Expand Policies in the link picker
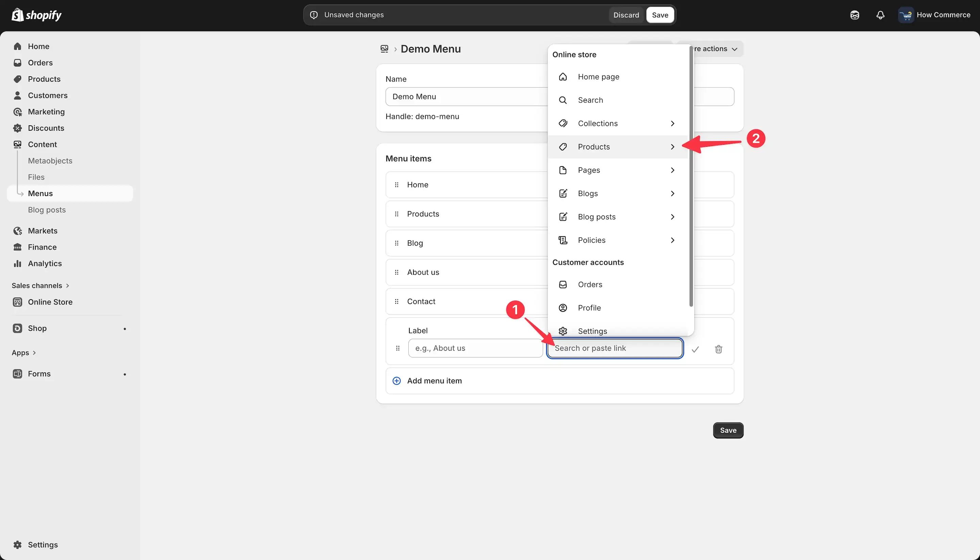This screenshot has width=980, height=560. pyautogui.click(x=618, y=240)
